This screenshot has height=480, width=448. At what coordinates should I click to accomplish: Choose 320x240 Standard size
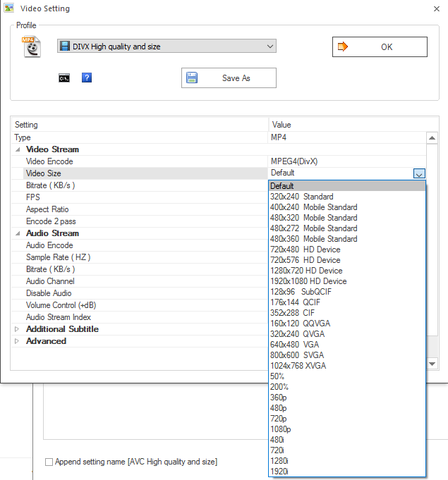[x=347, y=197]
